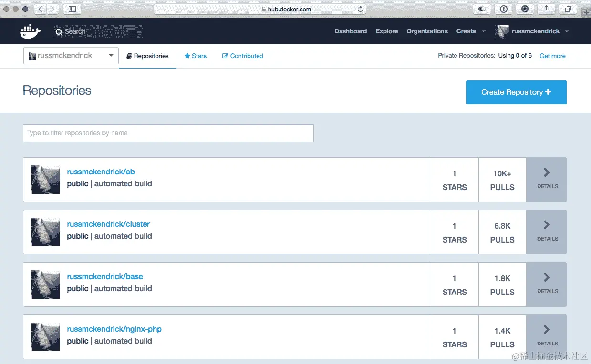Screen dimensions: 591x364
Task: Switch to the Contributed tab
Action: click(x=243, y=56)
